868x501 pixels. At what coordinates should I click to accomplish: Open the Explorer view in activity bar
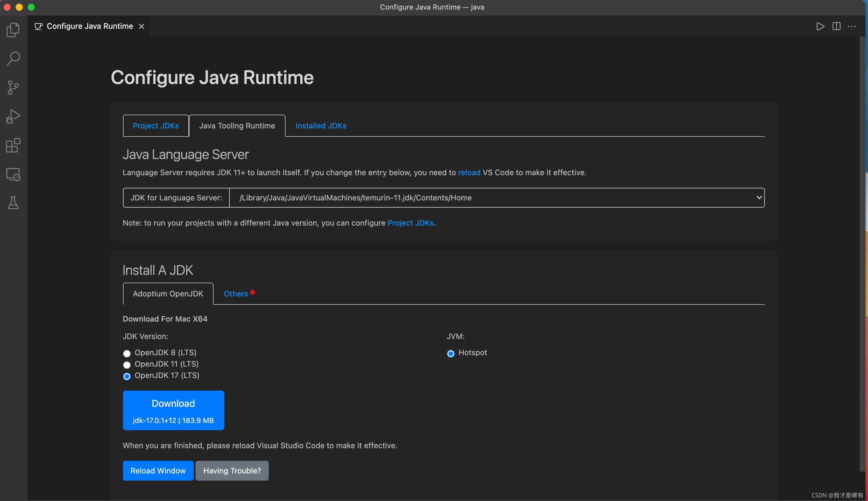coord(13,30)
